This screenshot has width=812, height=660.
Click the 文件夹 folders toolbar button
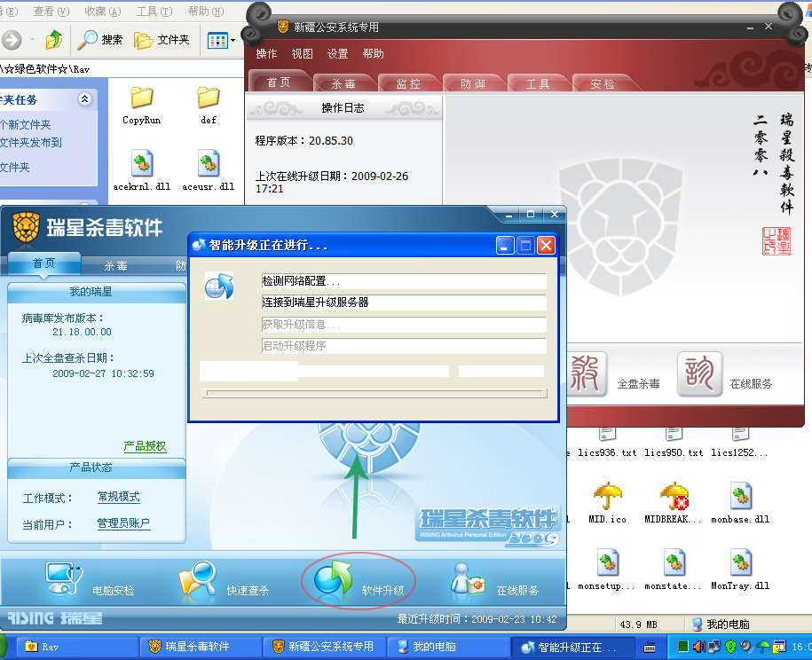click(x=162, y=39)
